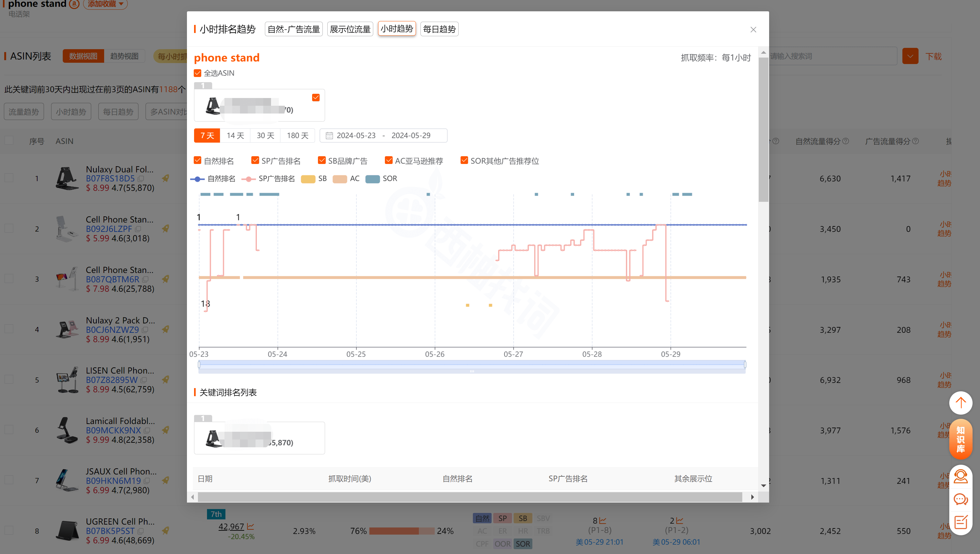Open chat message bubble icon
The image size is (980, 554).
point(961,499)
